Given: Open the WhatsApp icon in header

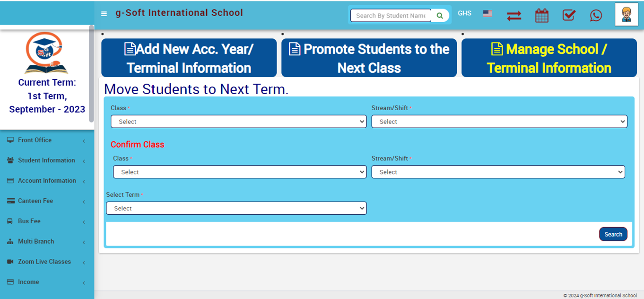Looking at the screenshot, I should pos(596,16).
